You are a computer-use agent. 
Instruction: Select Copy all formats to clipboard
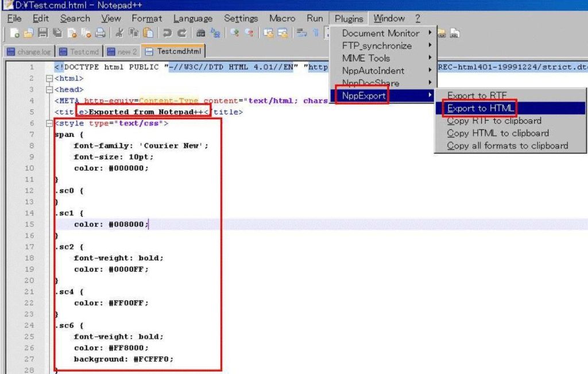510,145
